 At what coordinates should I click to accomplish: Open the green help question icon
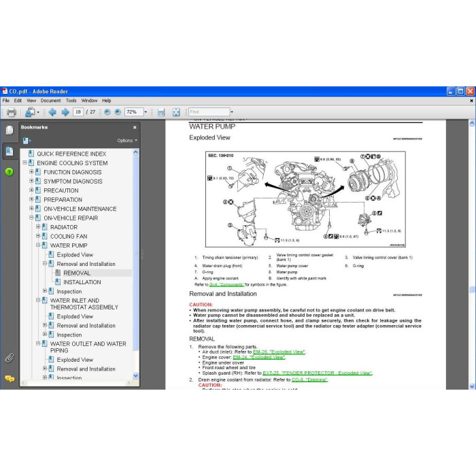pyautogui.click(x=10, y=172)
